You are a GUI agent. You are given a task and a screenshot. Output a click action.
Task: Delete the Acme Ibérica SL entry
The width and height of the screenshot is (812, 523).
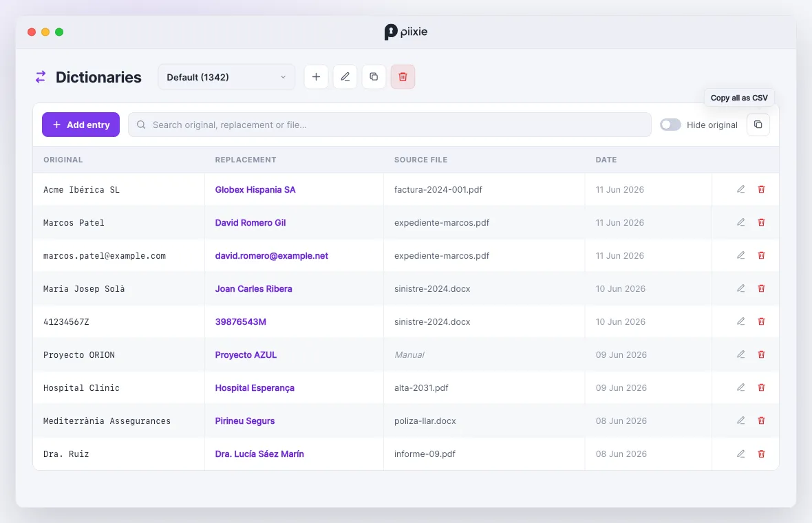click(761, 189)
